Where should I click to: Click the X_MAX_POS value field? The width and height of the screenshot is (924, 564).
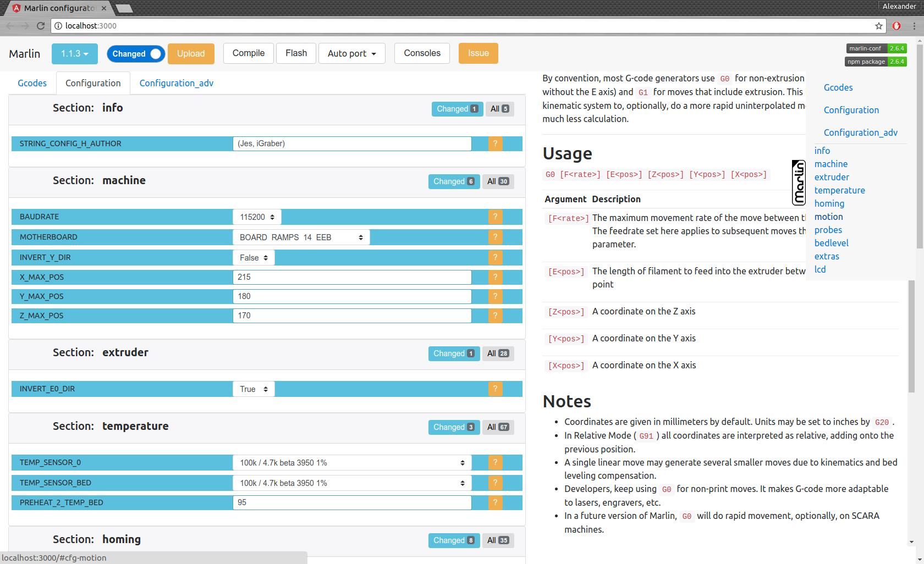point(352,277)
